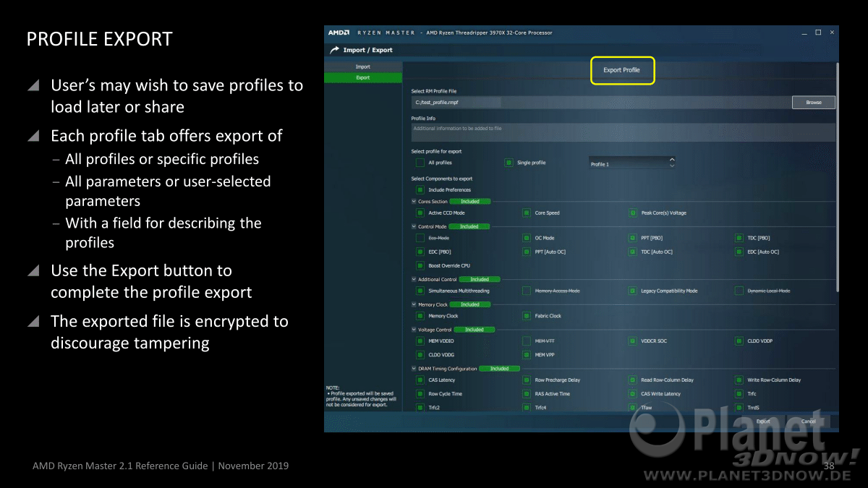868x488 pixels.
Task: Toggle the Trfc2 checkbox
Action: point(420,408)
